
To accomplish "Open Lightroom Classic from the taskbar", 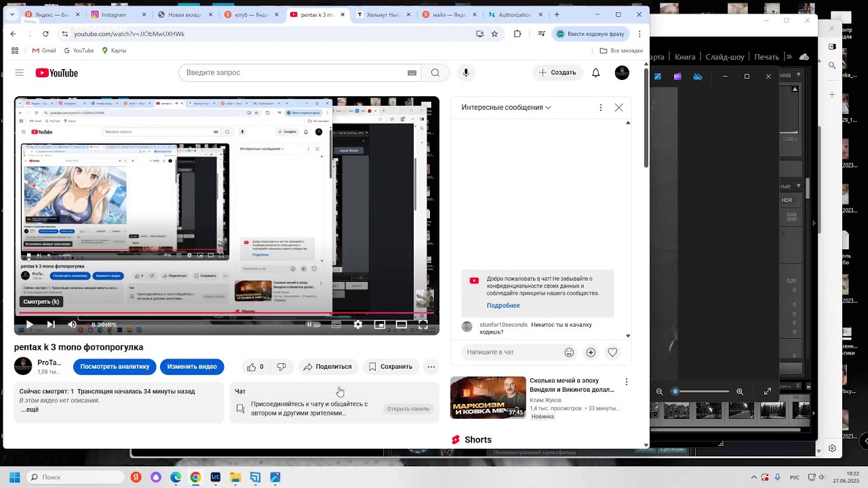I will [216, 477].
